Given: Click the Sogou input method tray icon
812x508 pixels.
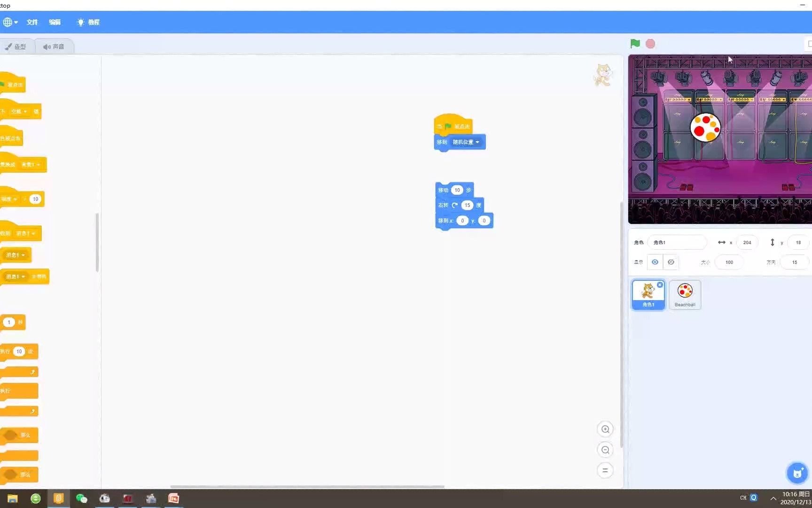Looking at the screenshot, I should pyautogui.click(x=754, y=498).
